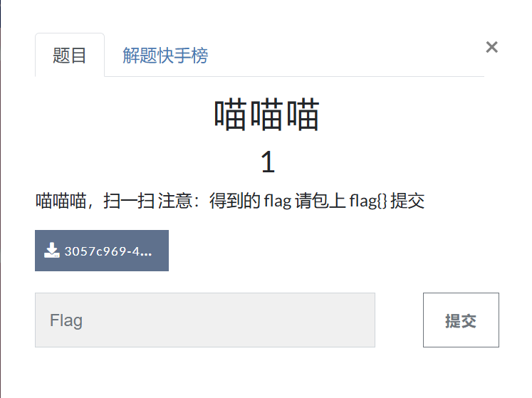Click the blank area below the Flag field
The image size is (532, 398).
pyautogui.click(x=266, y=373)
